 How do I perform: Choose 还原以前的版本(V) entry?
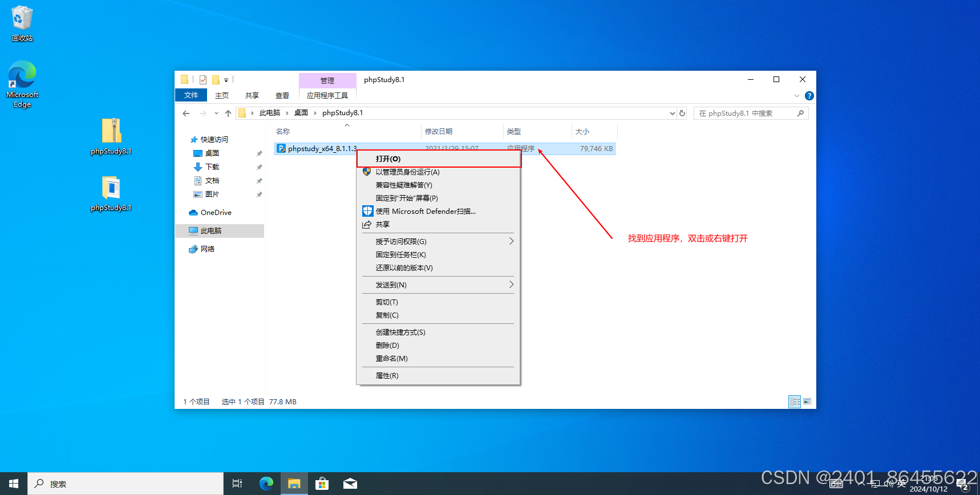[x=439, y=268]
